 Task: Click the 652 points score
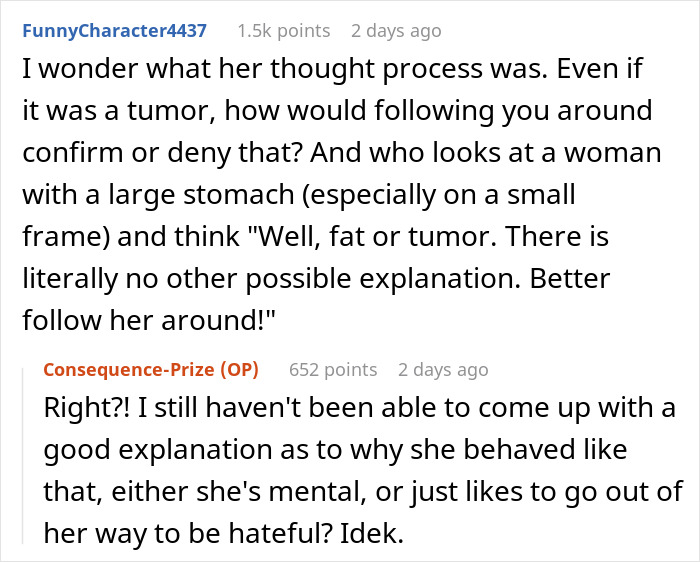(333, 370)
